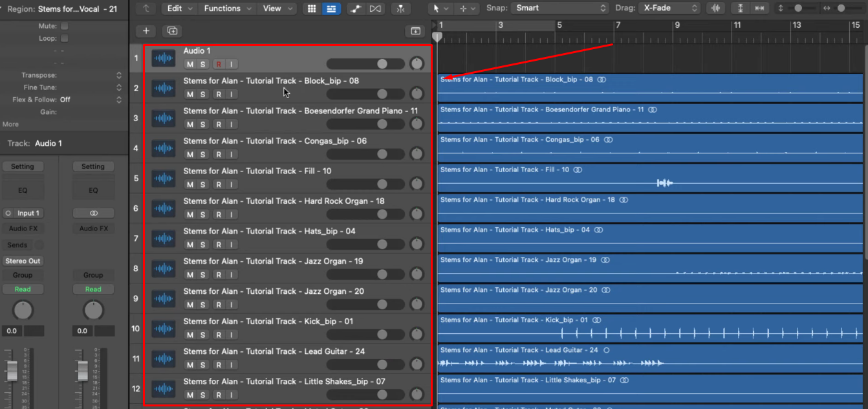
Task: Toggle horizontal auto zoom icon
Action: [759, 8]
